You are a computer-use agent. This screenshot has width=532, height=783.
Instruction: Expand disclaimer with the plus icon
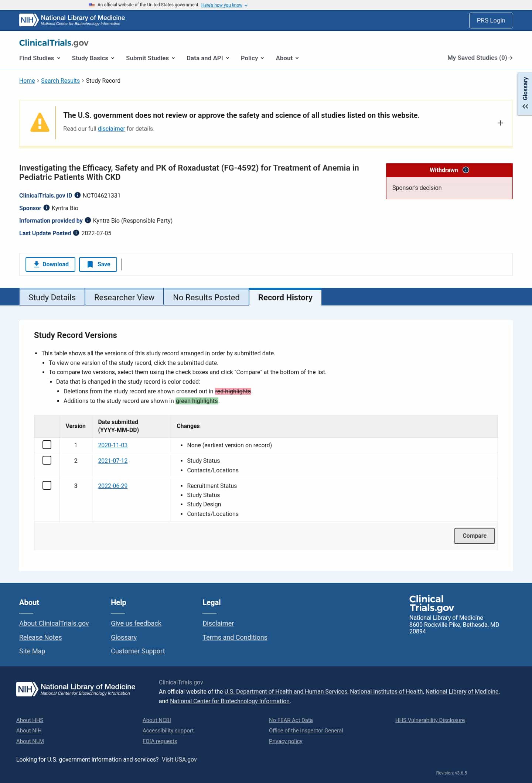500,123
